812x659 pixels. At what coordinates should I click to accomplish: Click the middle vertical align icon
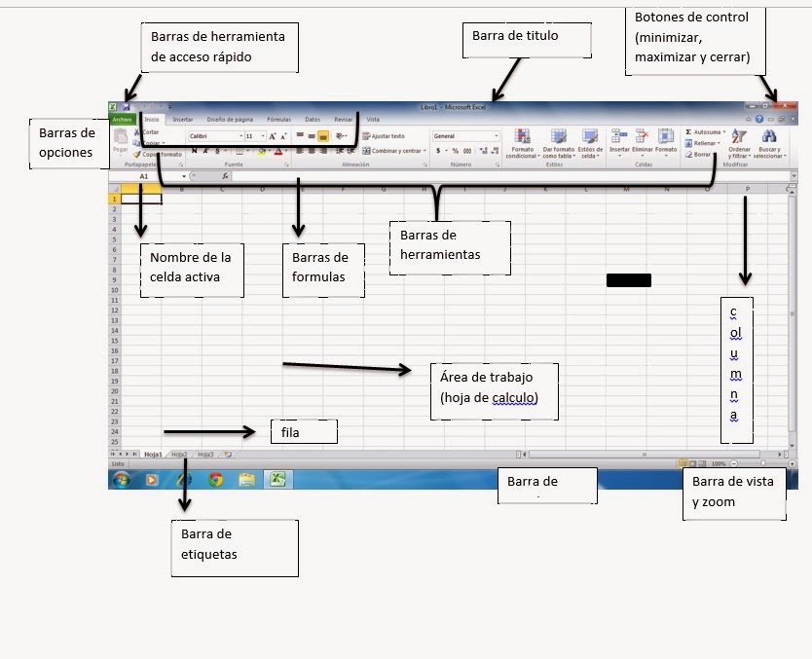pos(312,136)
